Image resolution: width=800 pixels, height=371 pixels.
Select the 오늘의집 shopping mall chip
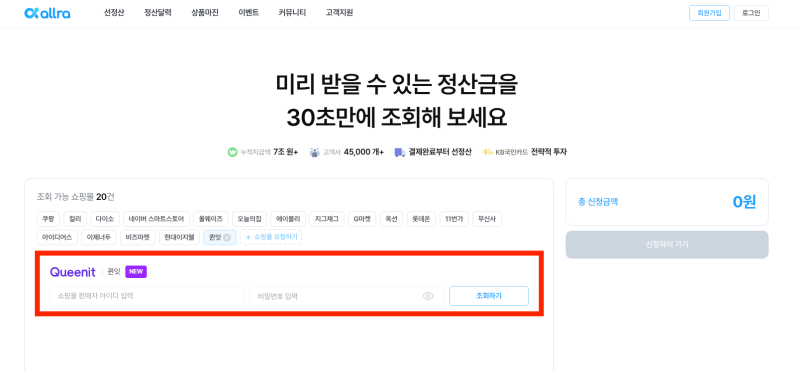(249, 219)
